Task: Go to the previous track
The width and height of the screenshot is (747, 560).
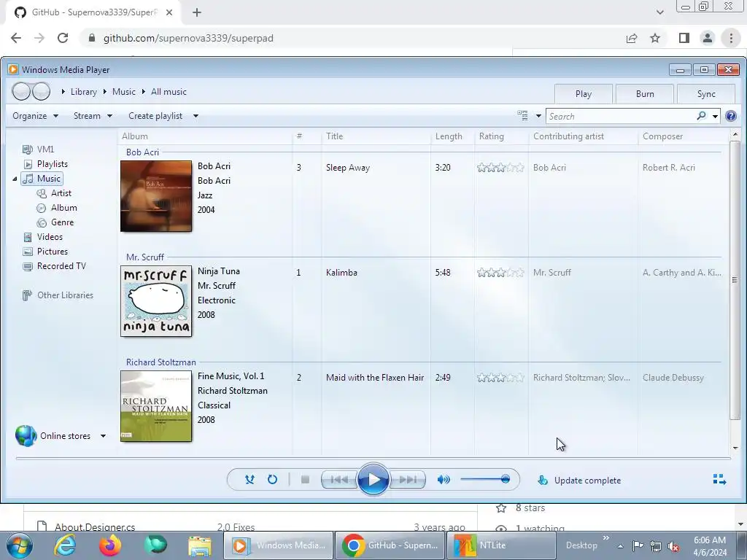Action: 339,480
